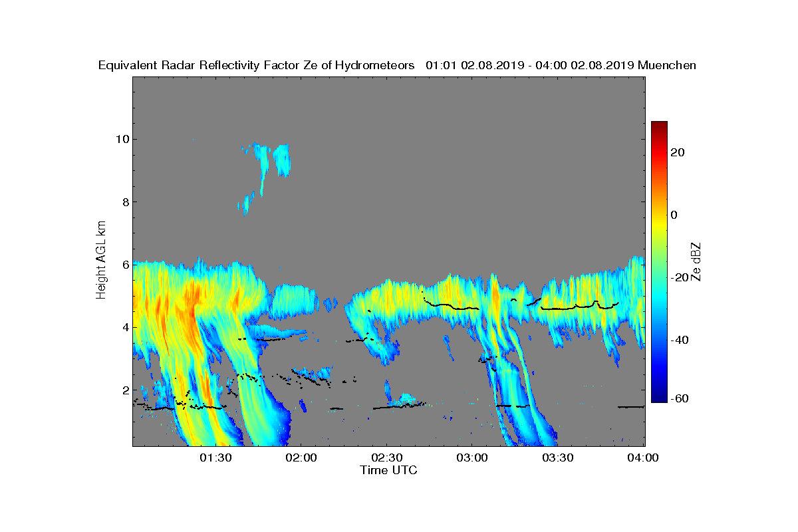798x532 pixels.
Task: Click the plot title 'Equivalent Radar Reflectivity Factor Ze of Hydrometeors'
Action: tap(256, 65)
